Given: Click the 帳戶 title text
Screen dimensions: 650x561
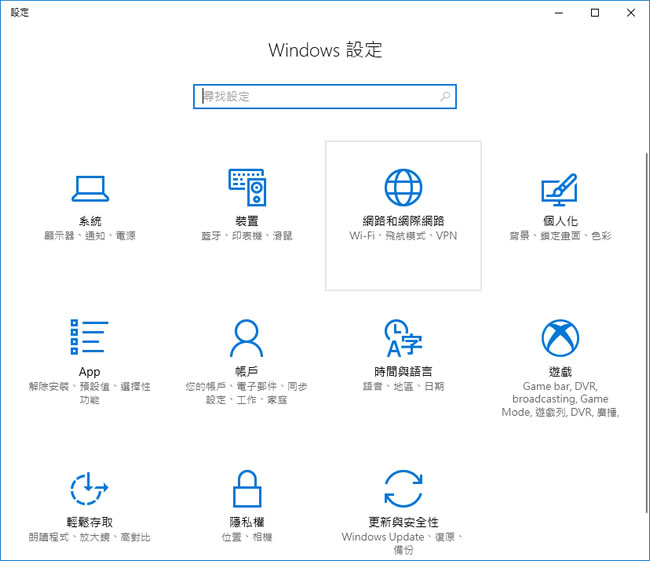Looking at the screenshot, I should 247,372.
